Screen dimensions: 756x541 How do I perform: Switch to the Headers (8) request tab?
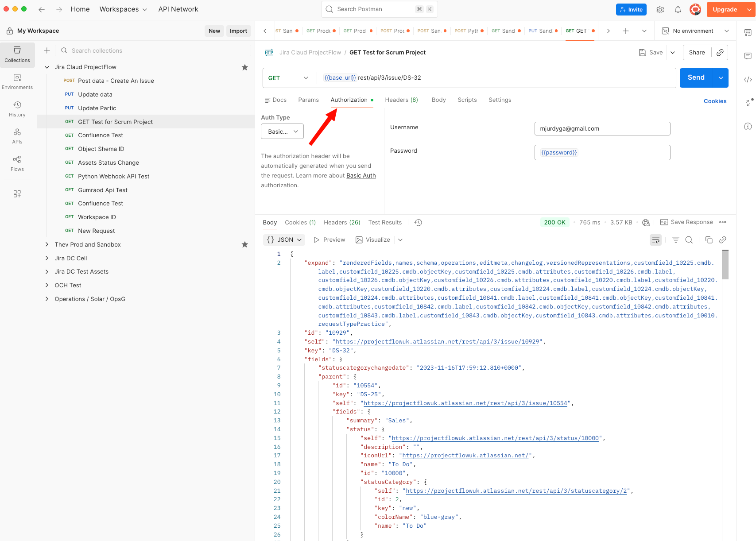[401, 100]
